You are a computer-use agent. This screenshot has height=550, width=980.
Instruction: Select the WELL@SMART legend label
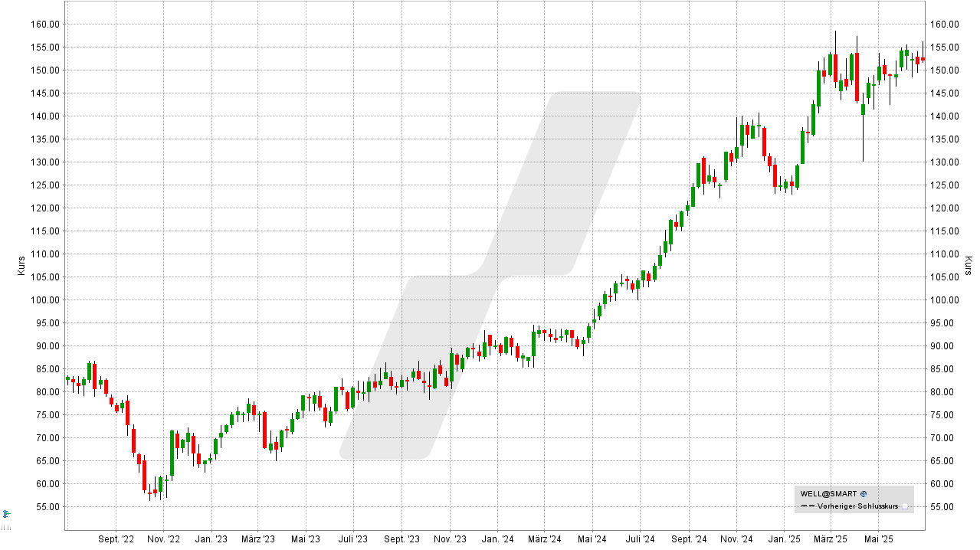click(829, 494)
